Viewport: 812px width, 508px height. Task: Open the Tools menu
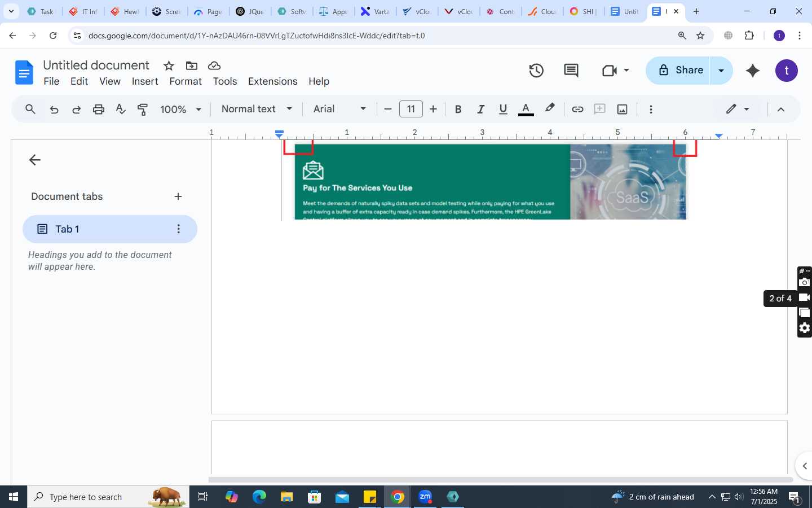(x=225, y=81)
